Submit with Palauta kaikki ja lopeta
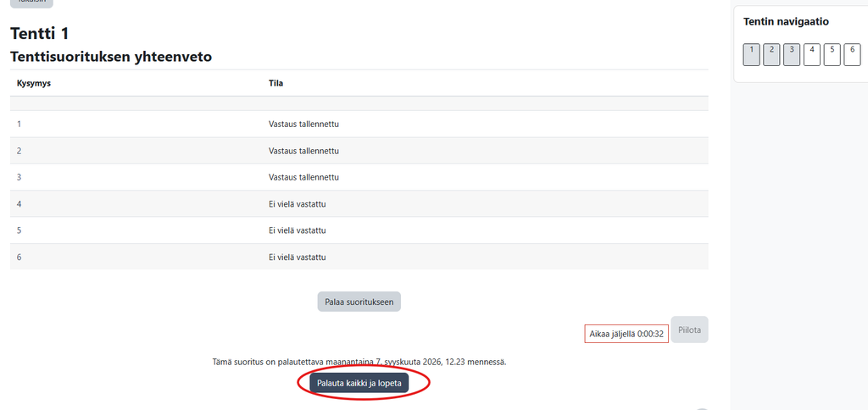 [x=359, y=383]
